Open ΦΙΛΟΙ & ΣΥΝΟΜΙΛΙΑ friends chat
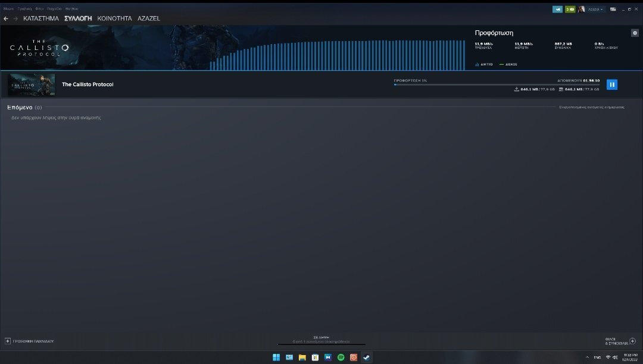643x364 pixels. pyautogui.click(x=616, y=341)
